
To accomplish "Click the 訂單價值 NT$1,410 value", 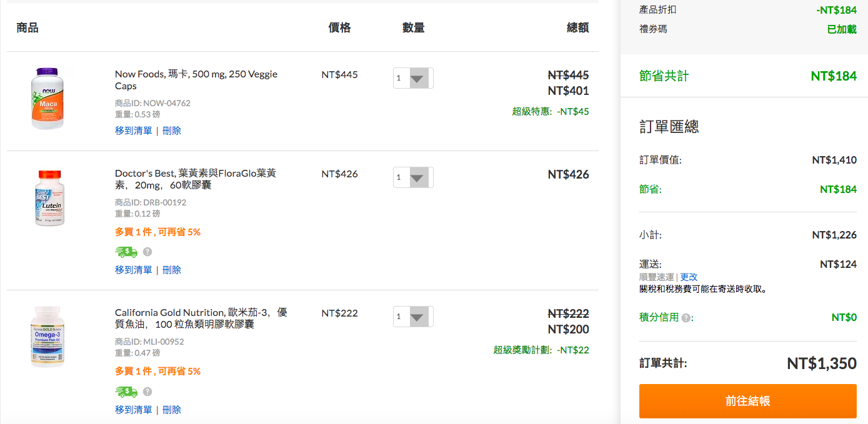I will (x=834, y=160).
